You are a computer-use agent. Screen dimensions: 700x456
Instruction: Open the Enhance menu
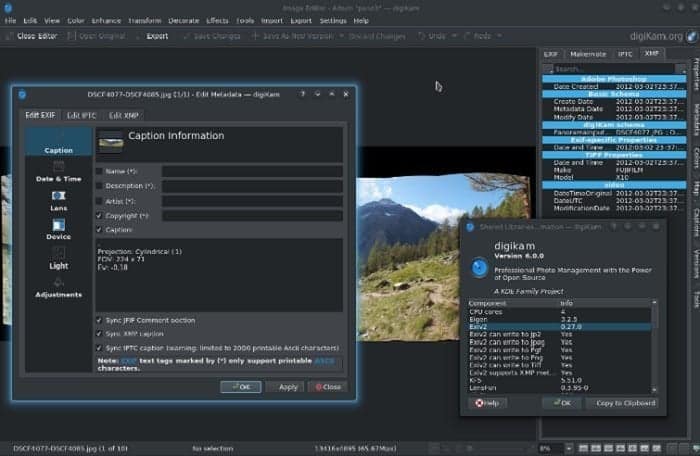click(x=106, y=21)
